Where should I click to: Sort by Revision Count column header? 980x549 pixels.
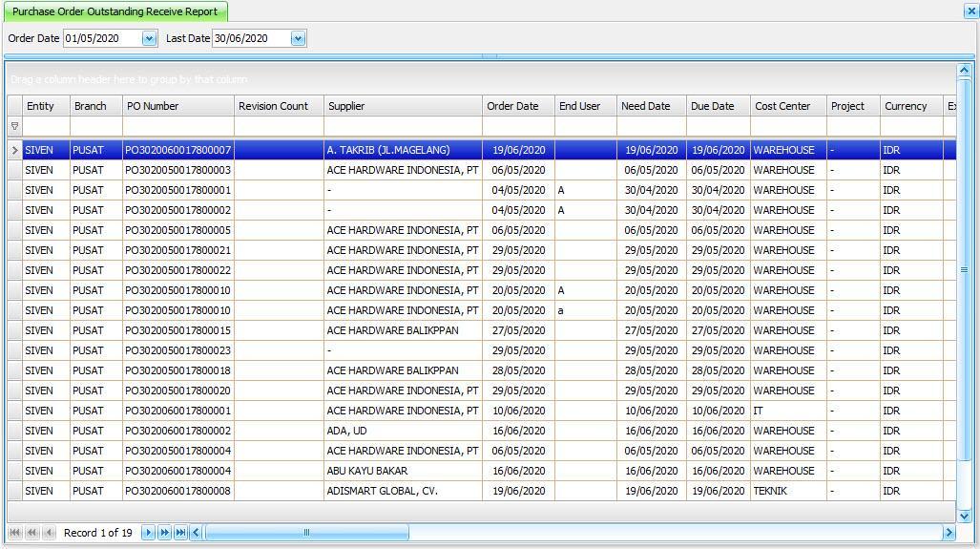coord(279,106)
